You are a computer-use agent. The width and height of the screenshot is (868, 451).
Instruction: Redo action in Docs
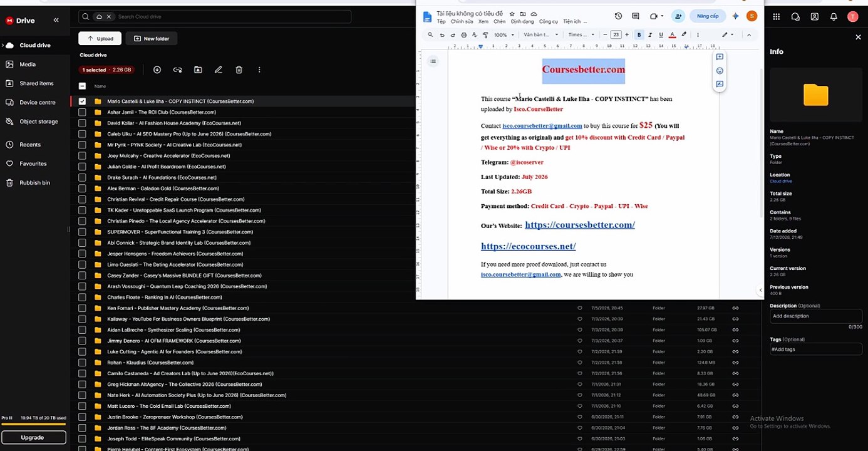(x=453, y=35)
